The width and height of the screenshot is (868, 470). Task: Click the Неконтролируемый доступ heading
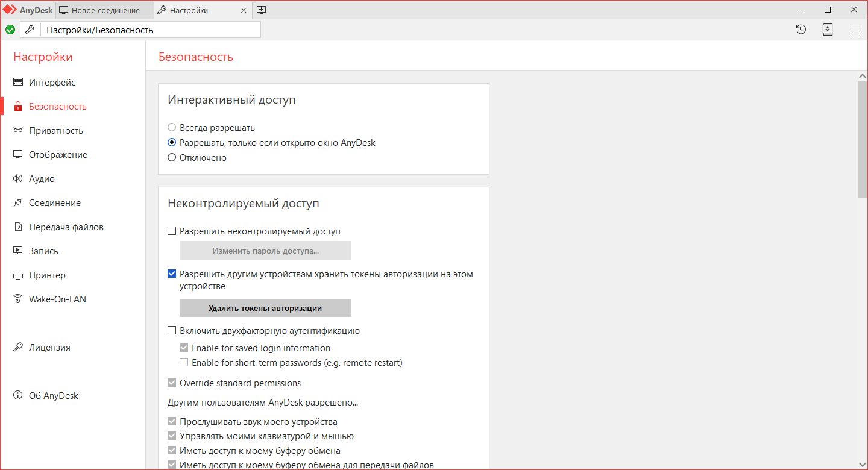(x=243, y=204)
